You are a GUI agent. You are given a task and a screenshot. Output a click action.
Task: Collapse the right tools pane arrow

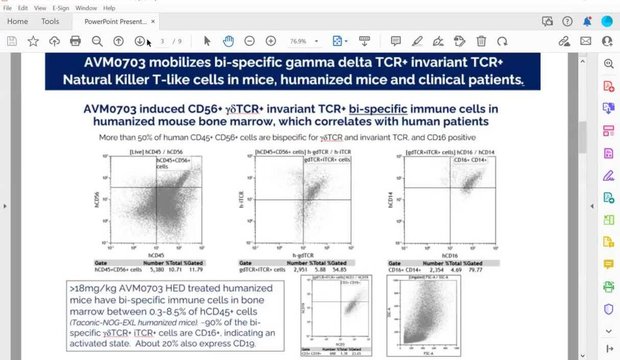[x=592, y=206]
